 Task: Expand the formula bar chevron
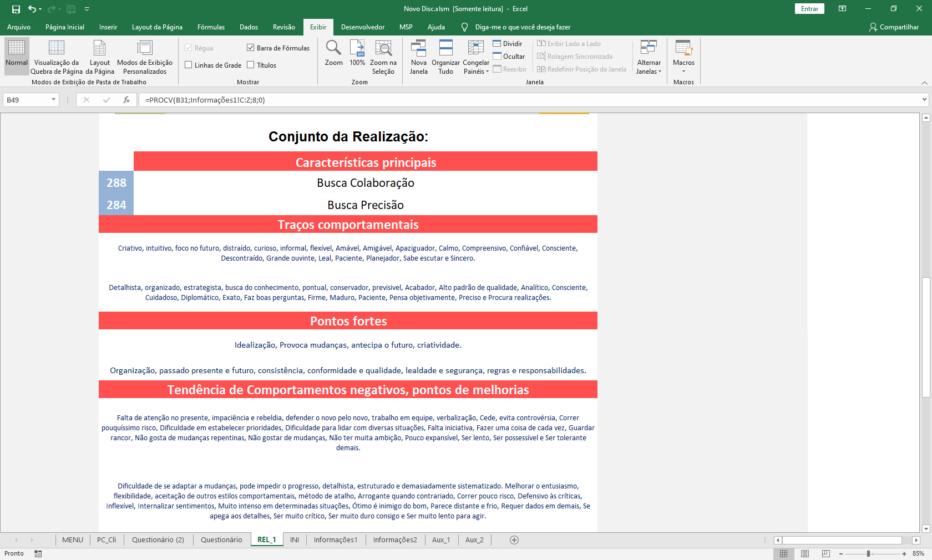point(924,100)
